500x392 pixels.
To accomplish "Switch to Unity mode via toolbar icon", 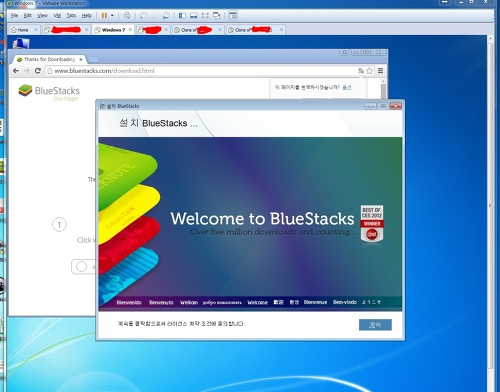I will (x=217, y=16).
